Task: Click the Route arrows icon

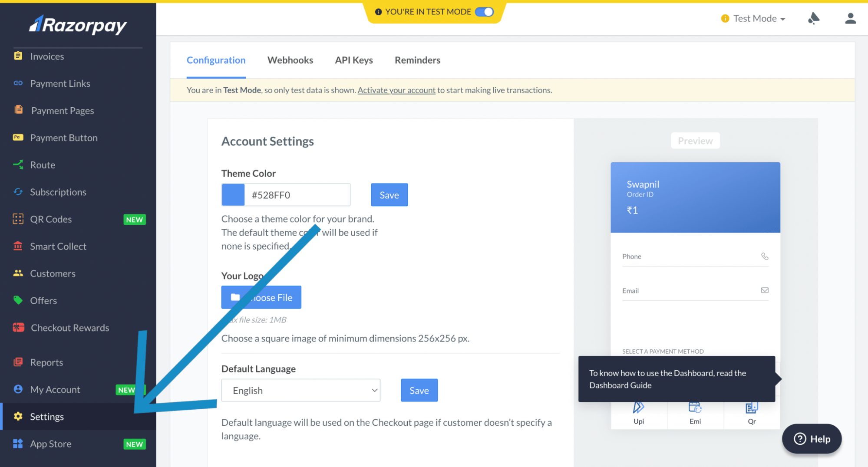Action: pyautogui.click(x=18, y=164)
